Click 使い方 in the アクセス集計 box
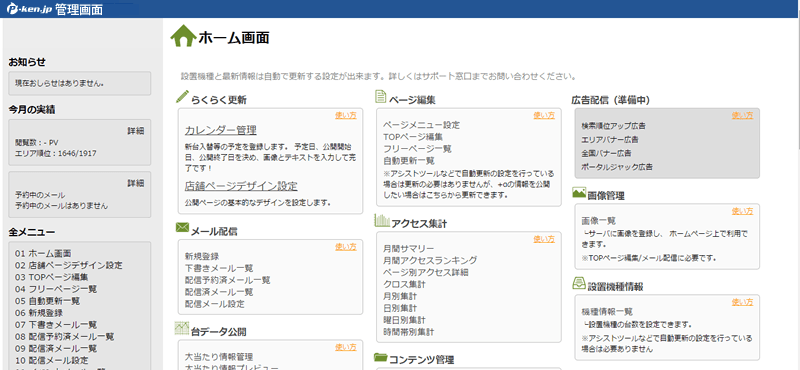The width and height of the screenshot is (800, 370). [544, 239]
